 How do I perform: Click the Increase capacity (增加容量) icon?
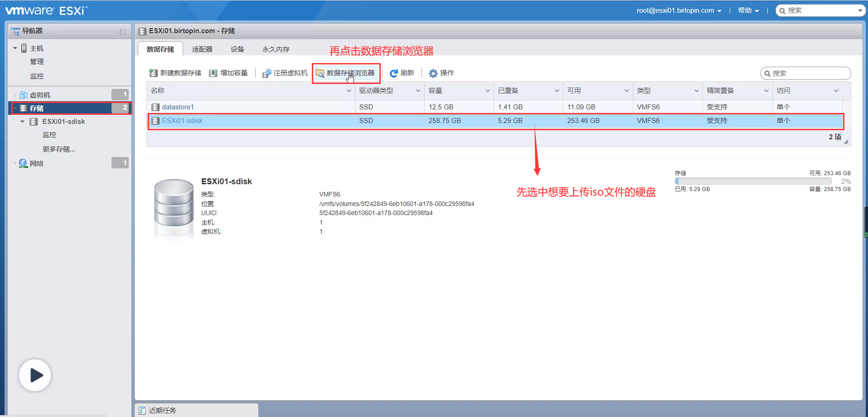pyautogui.click(x=213, y=73)
